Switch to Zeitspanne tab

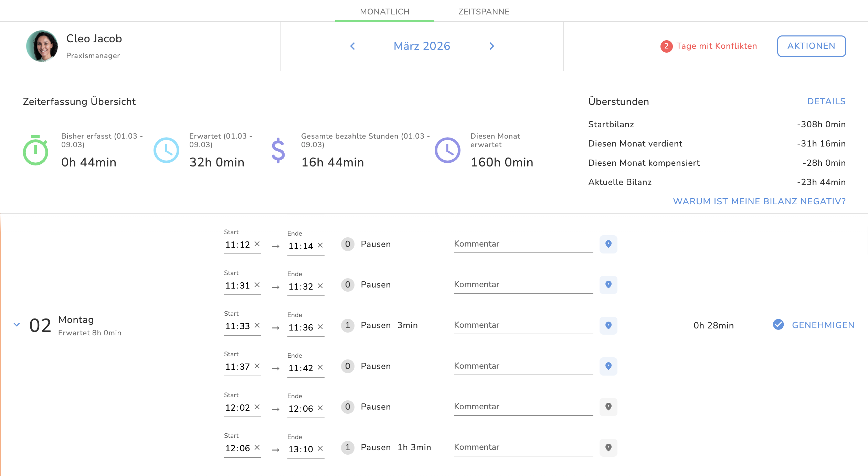point(484,12)
